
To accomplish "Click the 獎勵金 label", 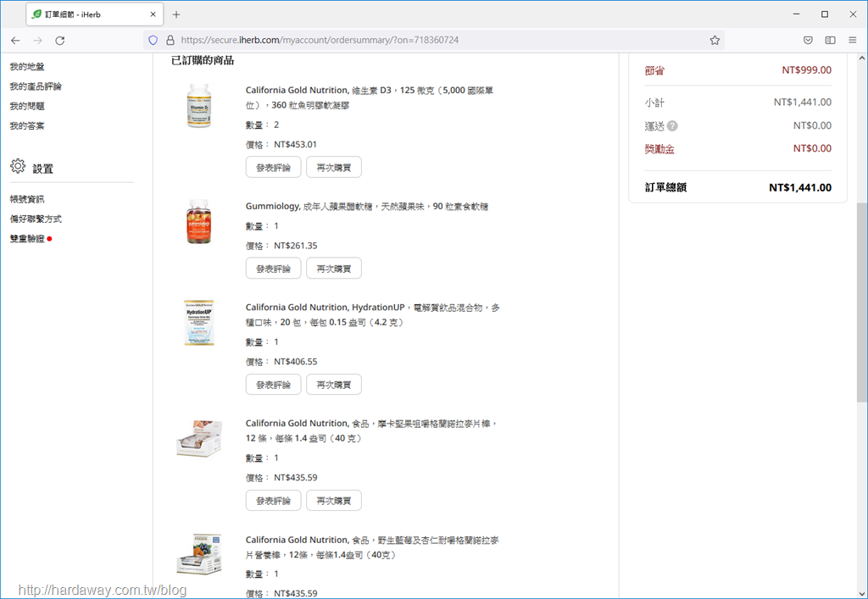I will (x=659, y=149).
